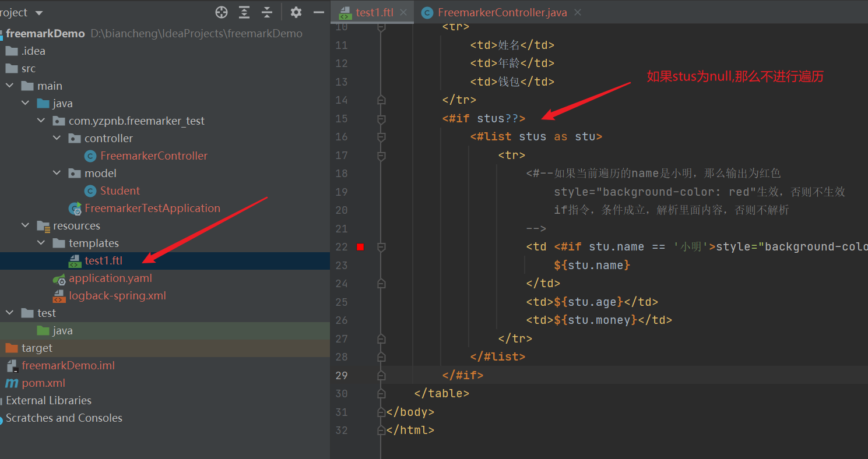Click the Student class icon
Viewport: 868px width, 459px height.
pos(90,190)
